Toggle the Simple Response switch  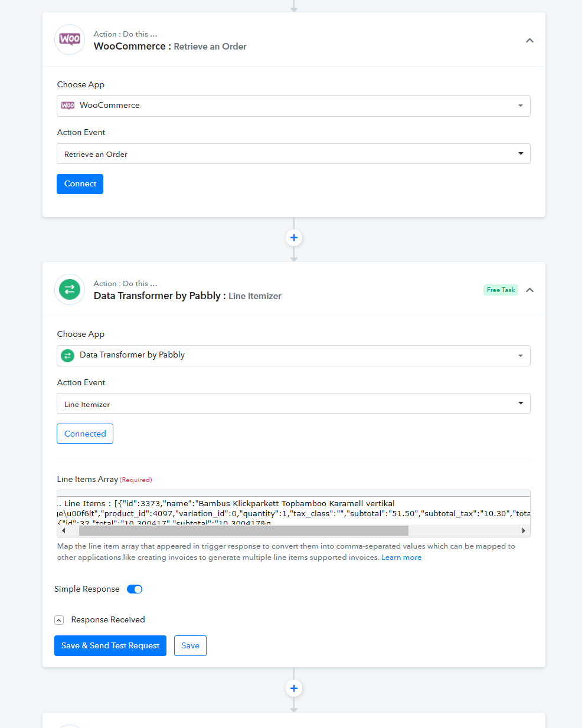pos(135,589)
